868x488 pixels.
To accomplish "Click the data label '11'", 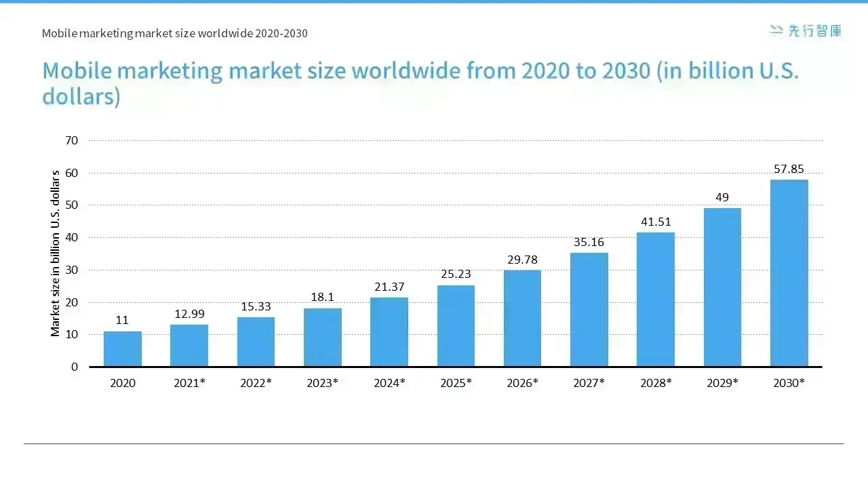I will (122, 320).
